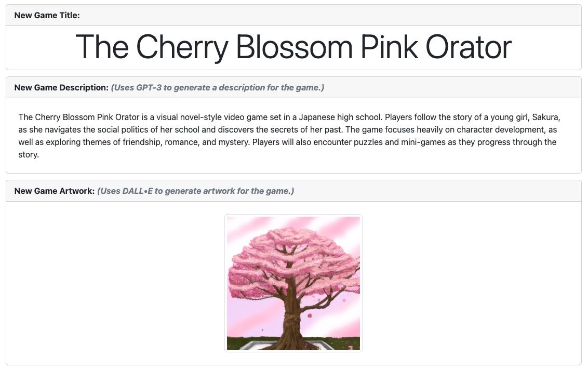This screenshot has height=369, width=588.
Task: Open the cherry blossom tree artwork
Action: (x=293, y=283)
